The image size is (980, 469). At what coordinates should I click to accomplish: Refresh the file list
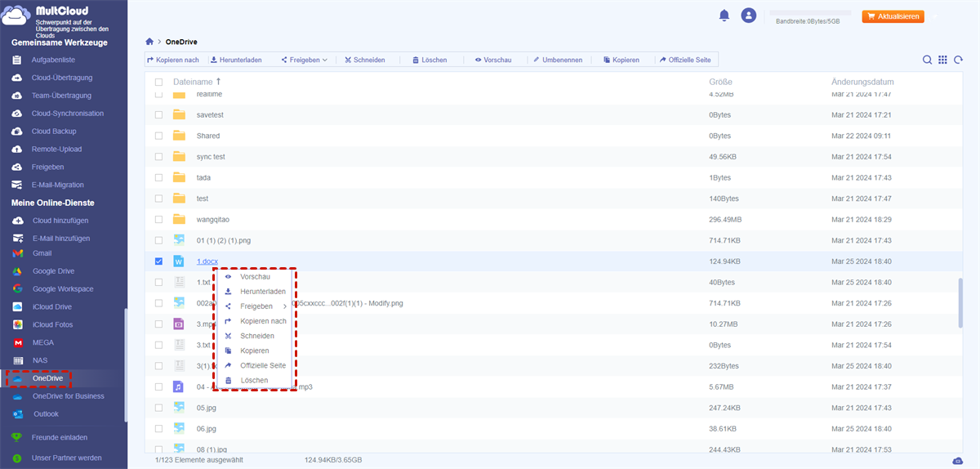[x=958, y=60]
